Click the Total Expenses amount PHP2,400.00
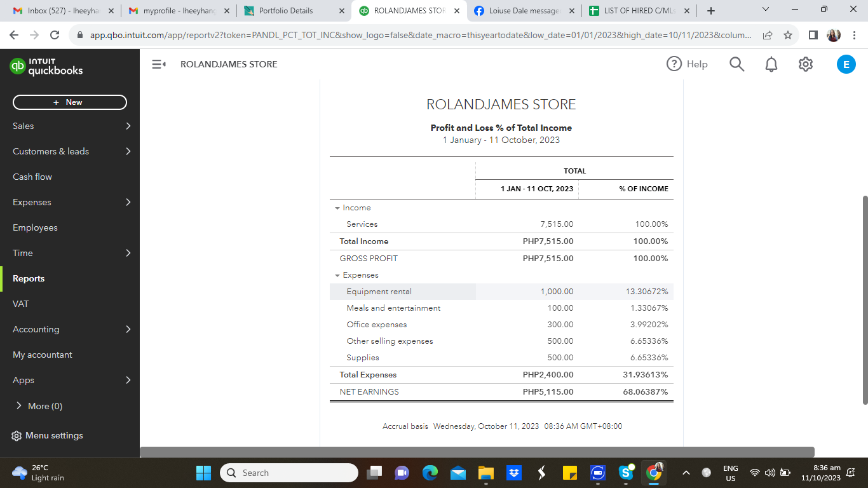 [x=548, y=375]
